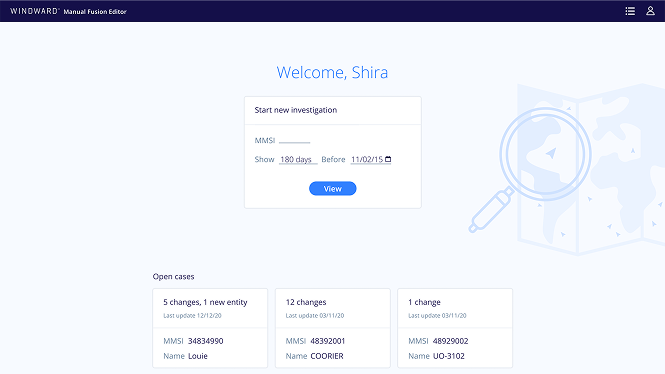Click the View button
Image resolution: width=665 pixels, height=374 pixels.
[332, 189]
